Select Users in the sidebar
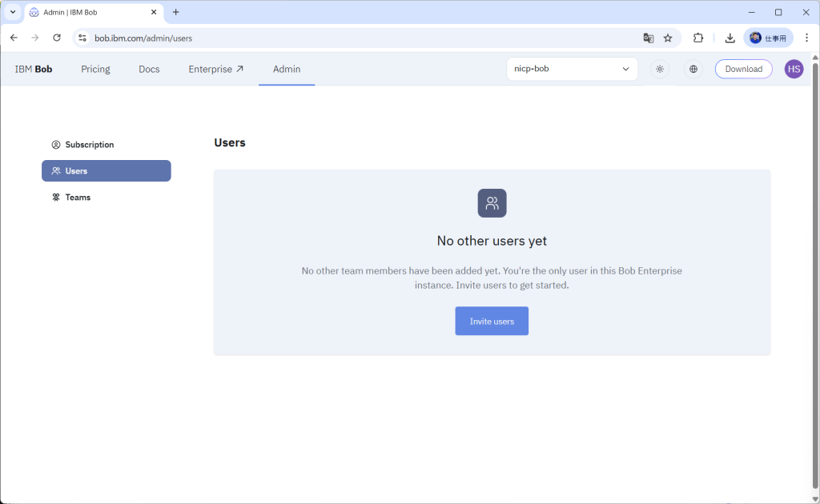The image size is (820, 504). click(107, 170)
